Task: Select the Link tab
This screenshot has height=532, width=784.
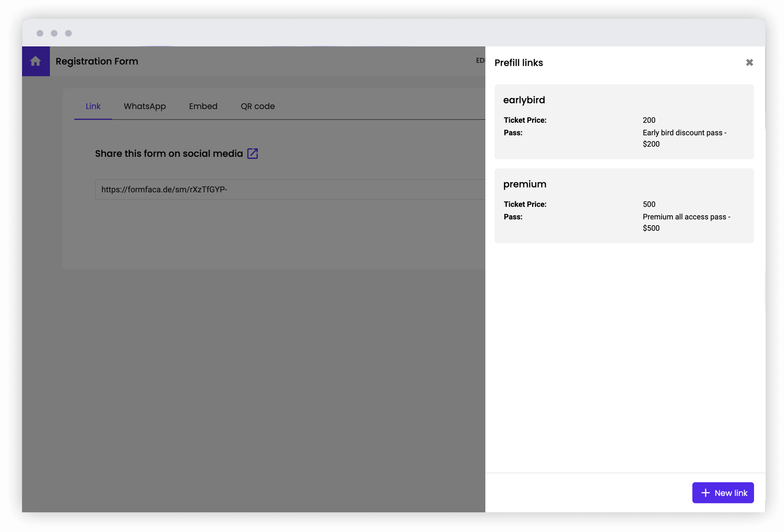Action: click(93, 106)
